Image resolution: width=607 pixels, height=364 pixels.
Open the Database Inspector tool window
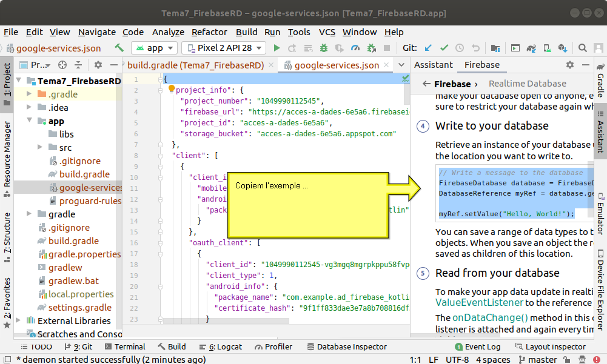(347, 346)
